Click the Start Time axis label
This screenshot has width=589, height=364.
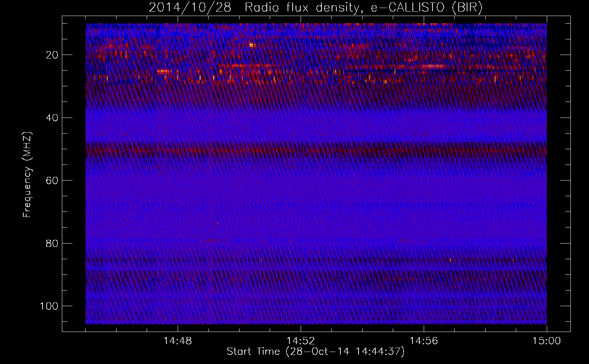pos(316,352)
